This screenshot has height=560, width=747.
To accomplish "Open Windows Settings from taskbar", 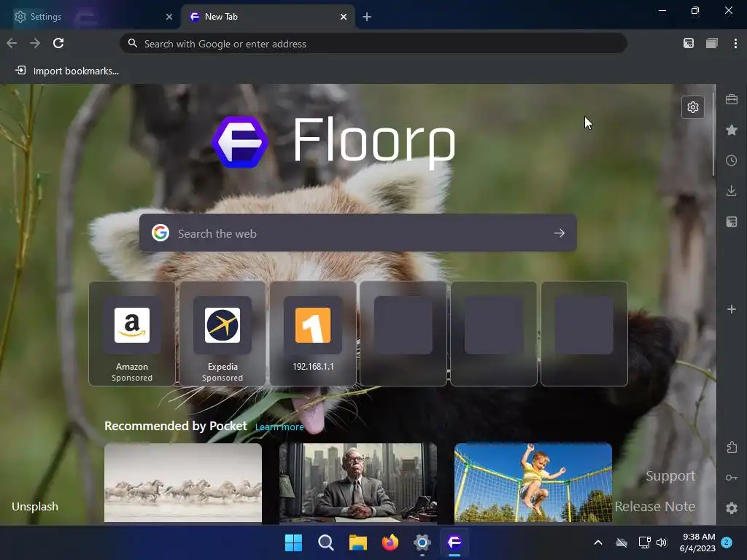I will coord(422,542).
